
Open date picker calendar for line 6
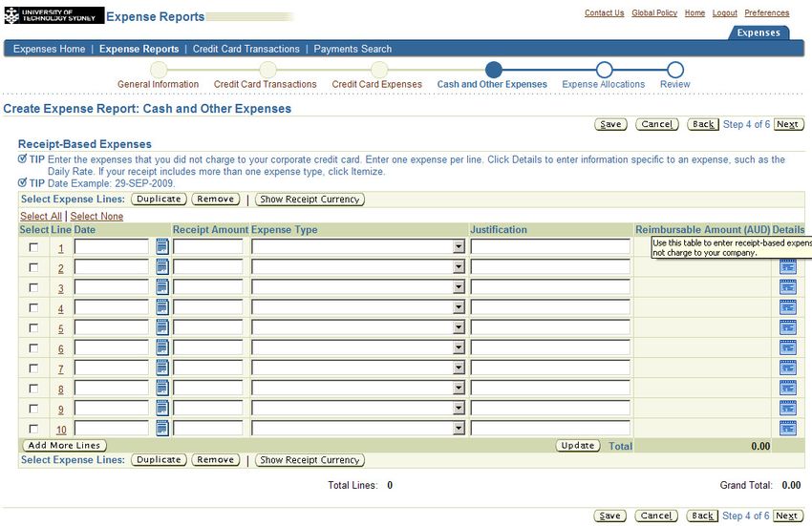[162, 347]
